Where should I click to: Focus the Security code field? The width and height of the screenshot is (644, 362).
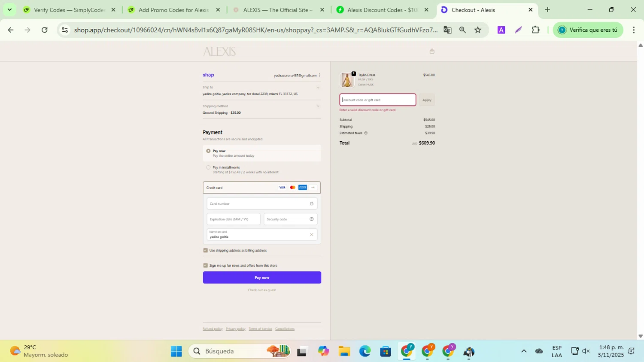tap(290, 219)
